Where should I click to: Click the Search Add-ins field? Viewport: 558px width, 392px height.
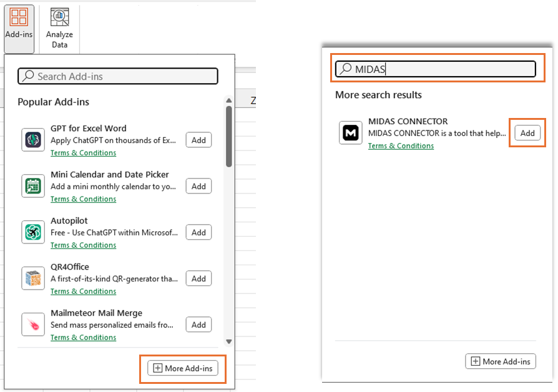pyautogui.click(x=118, y=76)
